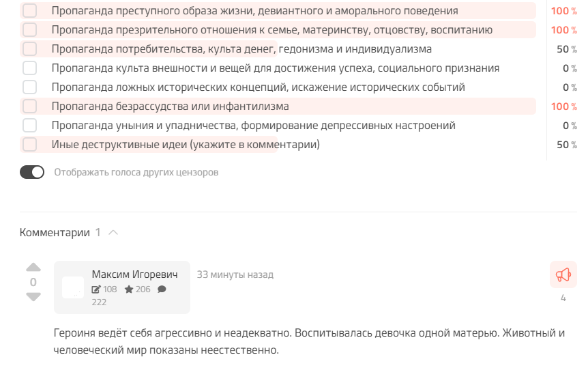Screen dimensions: 588x368
Task: Open Максим Игоревич's profile link
Action: tap(134, 274)
